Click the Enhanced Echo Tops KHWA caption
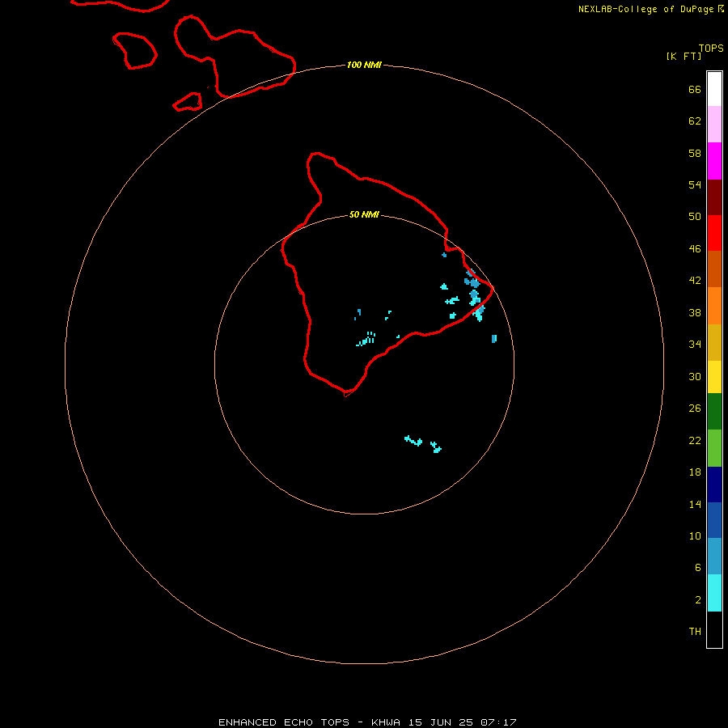 coord(367,722)
